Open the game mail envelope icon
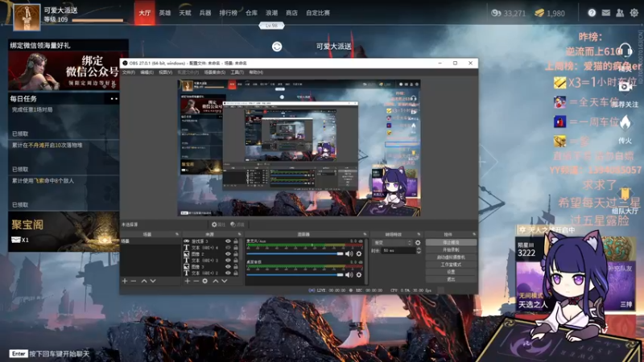This screenshot has width=644, height=362. 606,13
